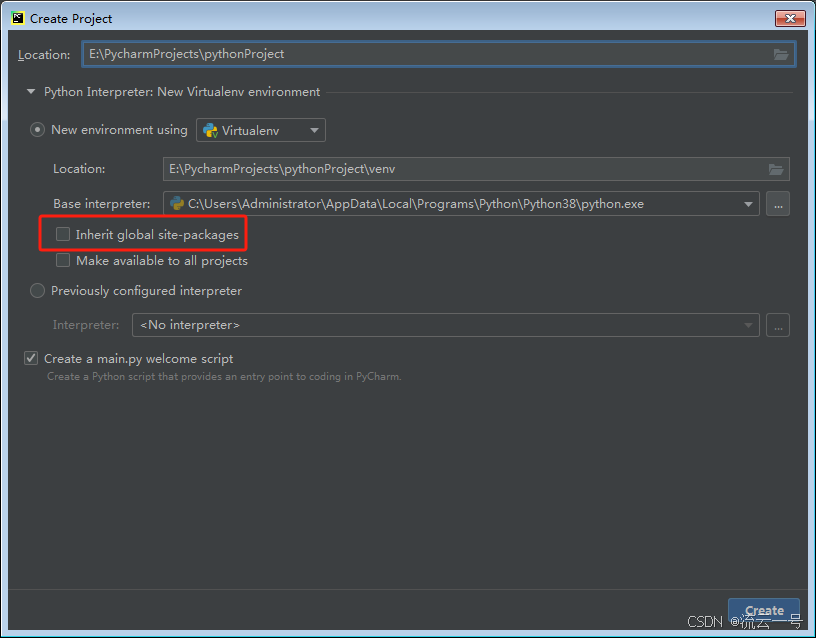Select Previously configured interpreter option
The image size is (816, 638).
coord(37,290)
